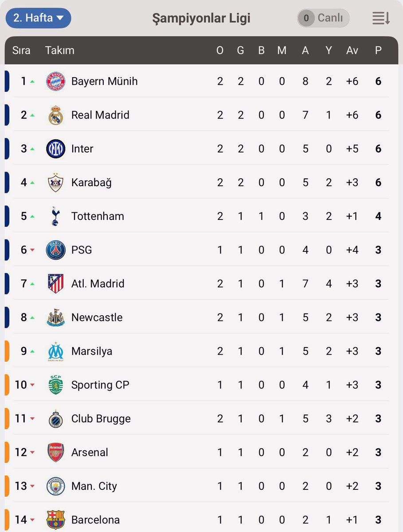Tap the Newcastle club crest
Screen dimensions: 403x532
pyautogui.click(x=56, y=317)
